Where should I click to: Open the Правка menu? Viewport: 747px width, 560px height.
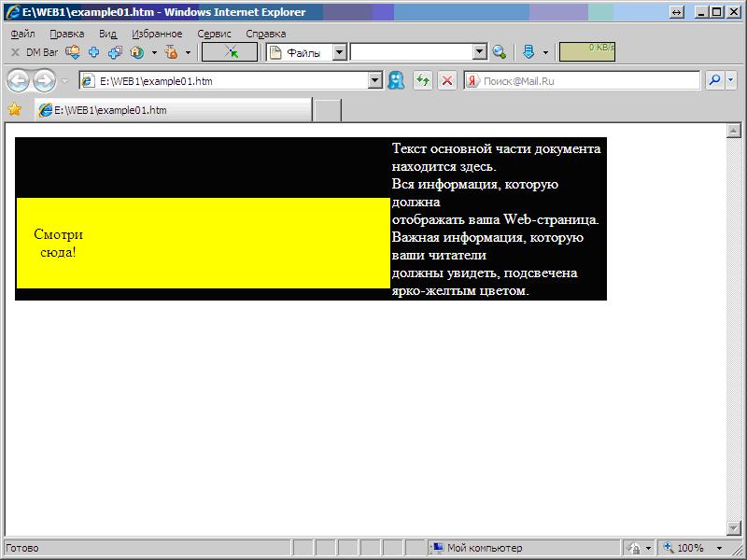67,34
